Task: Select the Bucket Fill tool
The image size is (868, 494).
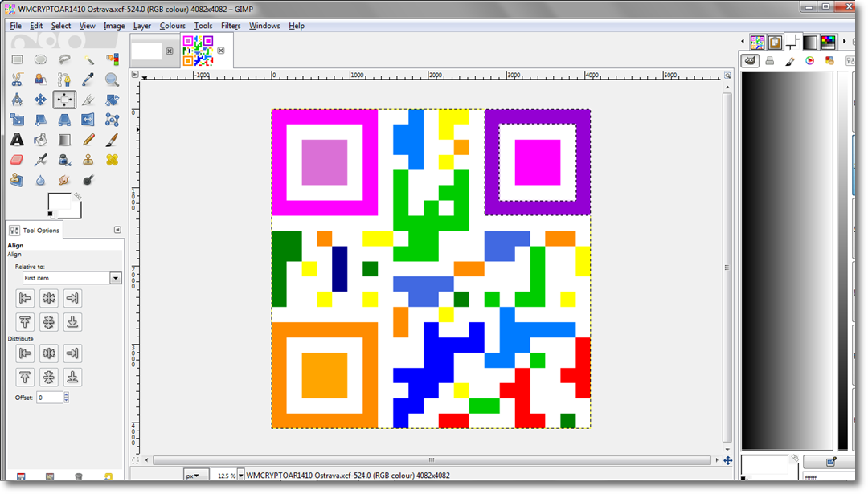Action: pos(40,140)
